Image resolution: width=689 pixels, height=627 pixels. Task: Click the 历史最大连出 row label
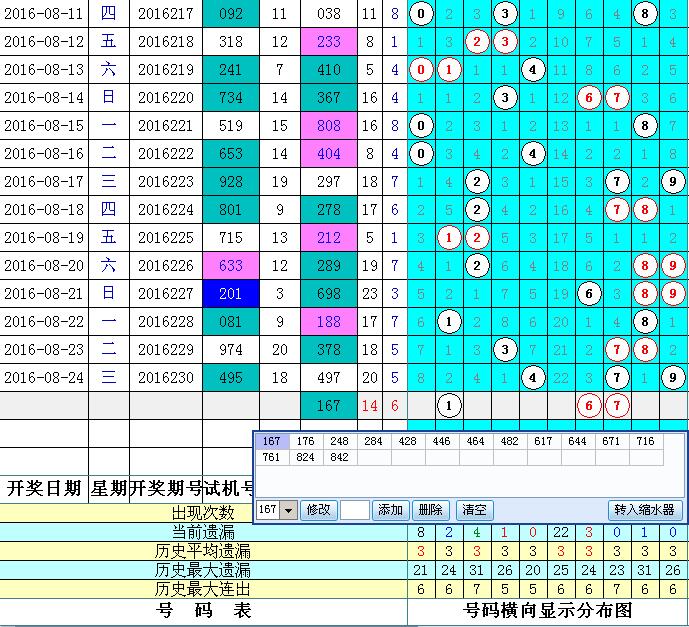[203, 589]
